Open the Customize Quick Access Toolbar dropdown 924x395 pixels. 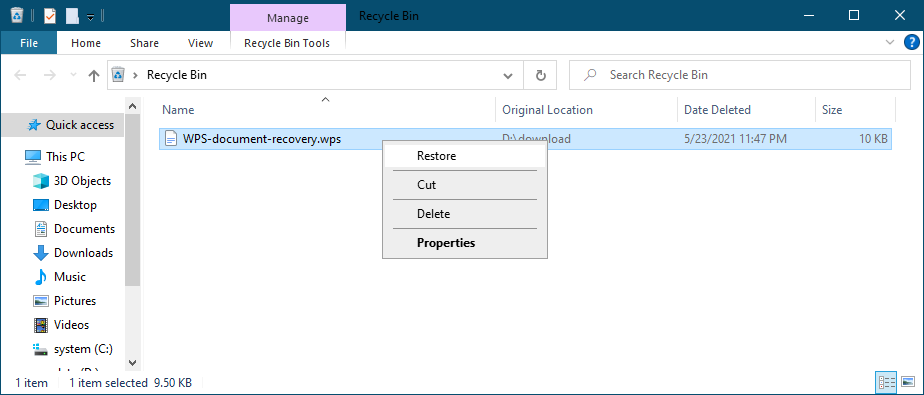point(90,17)
